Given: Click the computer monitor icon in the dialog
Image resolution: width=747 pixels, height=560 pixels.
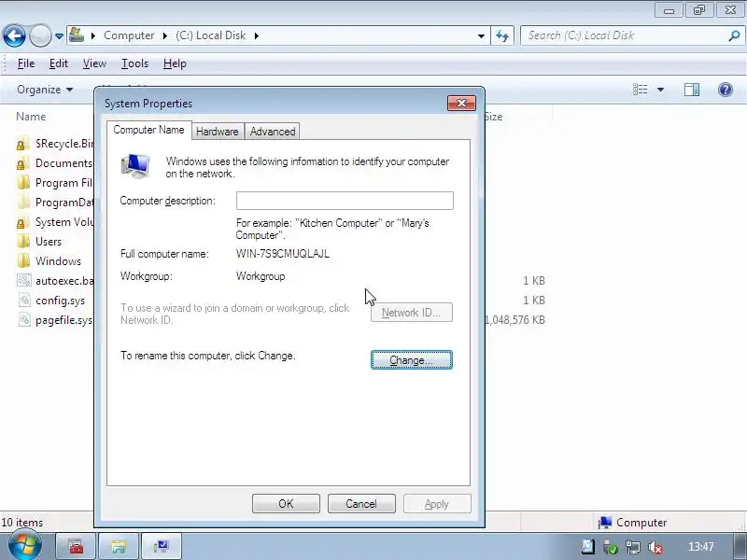Looking at the screenshot, I should click(135, 166).
